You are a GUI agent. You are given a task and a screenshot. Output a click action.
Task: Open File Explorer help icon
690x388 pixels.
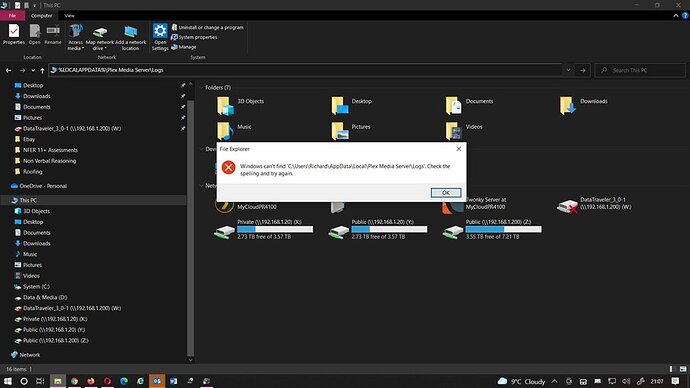pos(685,15)
